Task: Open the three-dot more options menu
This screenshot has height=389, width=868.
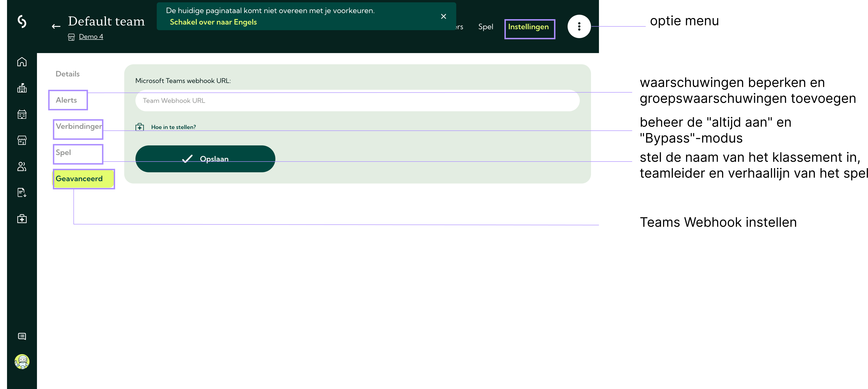Action: [x=579, y=26]
